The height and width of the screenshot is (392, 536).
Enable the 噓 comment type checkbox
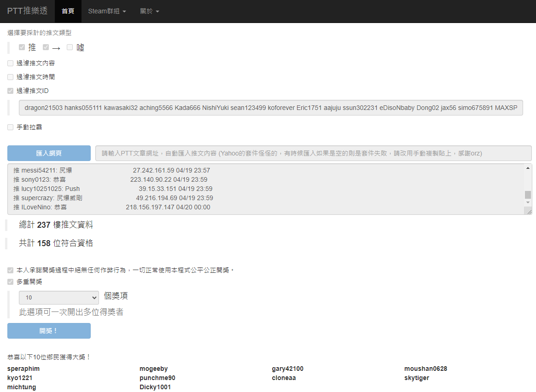point(70,47)
